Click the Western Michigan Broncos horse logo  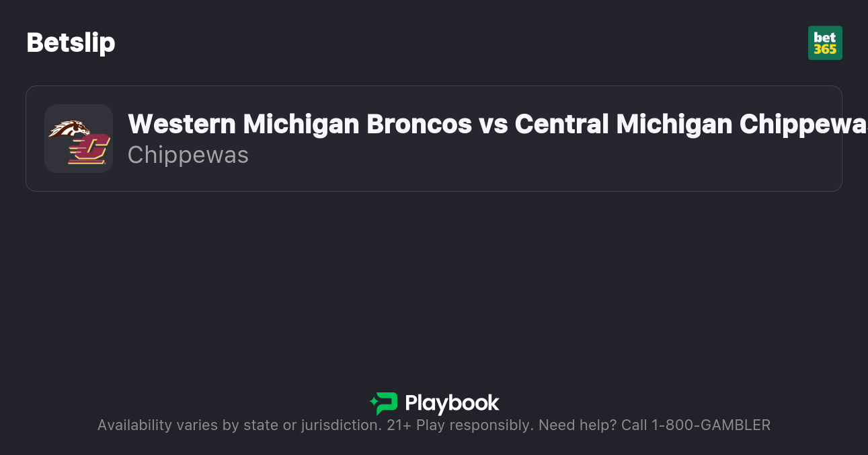point(68,128)
